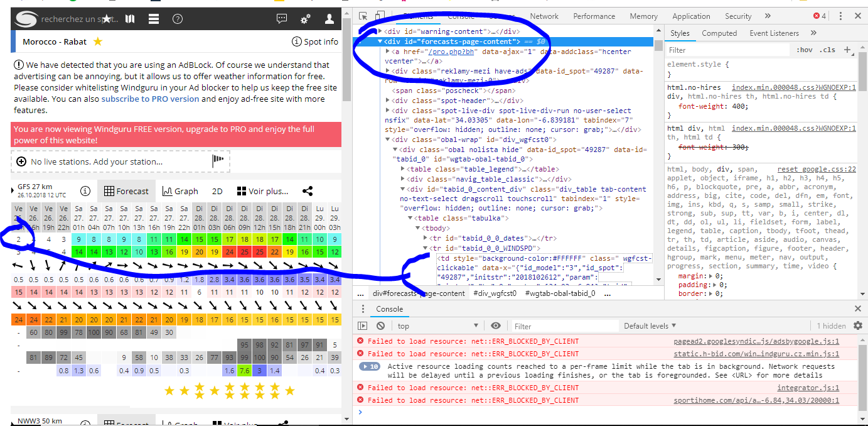The height and width of the screenshot is (426, 868).
Task: Open the console drawer three-dot menu
Action: point(362,309)
